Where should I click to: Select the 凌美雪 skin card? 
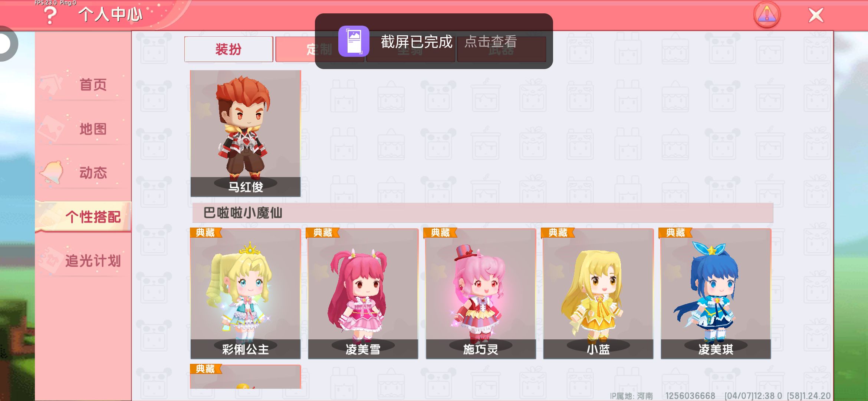(x=363, y=293)
